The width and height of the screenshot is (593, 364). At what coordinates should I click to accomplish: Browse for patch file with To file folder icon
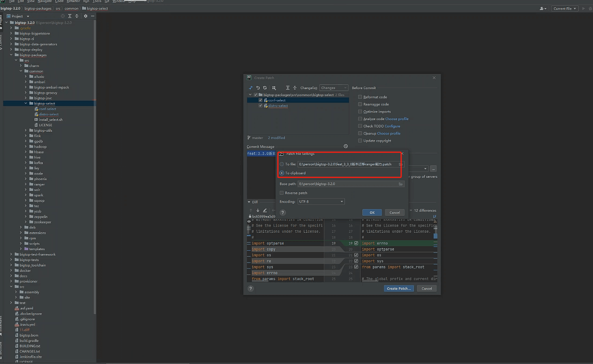click(x=401, y=164)
